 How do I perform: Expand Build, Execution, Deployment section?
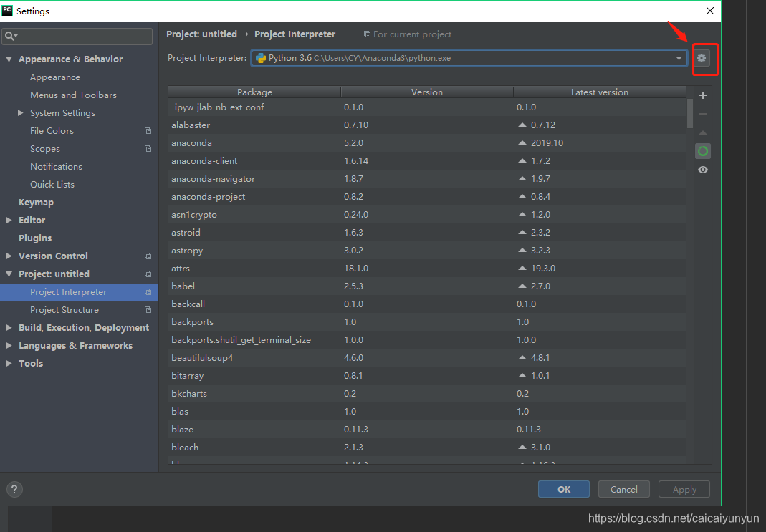click(x=9, y=327)
